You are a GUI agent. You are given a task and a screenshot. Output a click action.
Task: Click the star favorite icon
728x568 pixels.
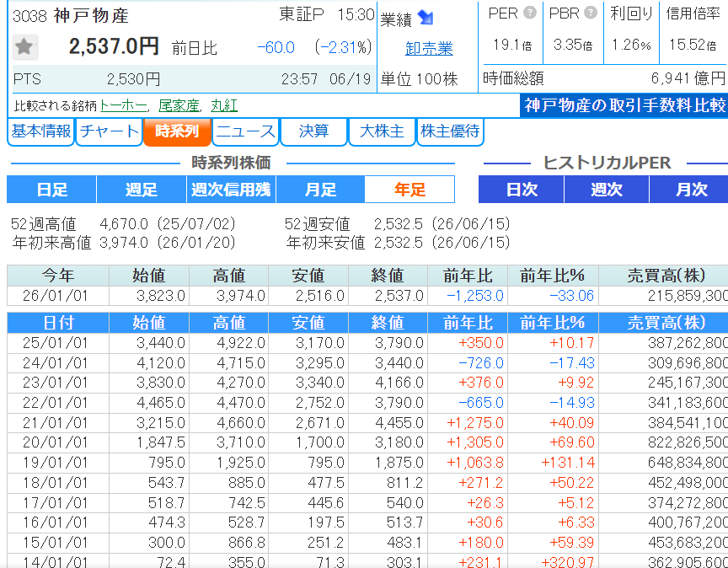click(24, 46)
